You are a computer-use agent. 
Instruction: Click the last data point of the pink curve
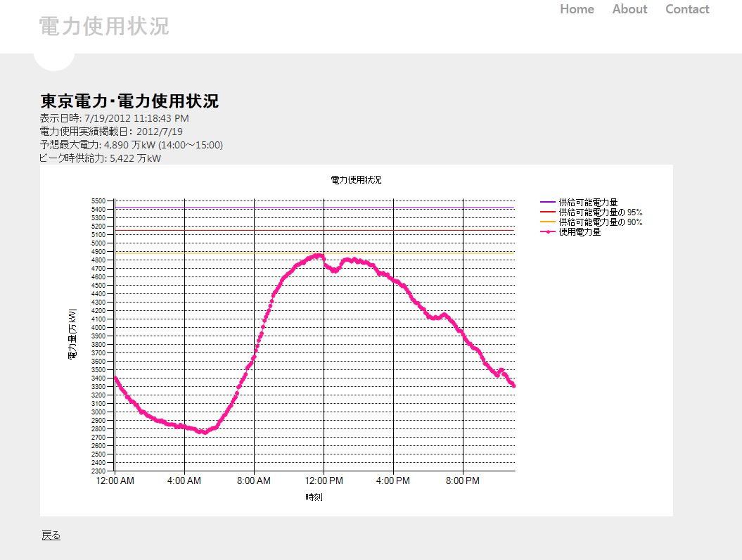514,386
